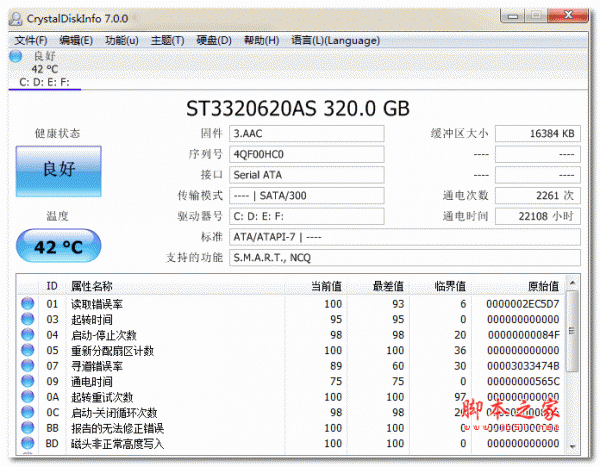Click status orb for attribute 05 重新分配扇区计数
Screen dimensions: 600x467
coord(27,350)
